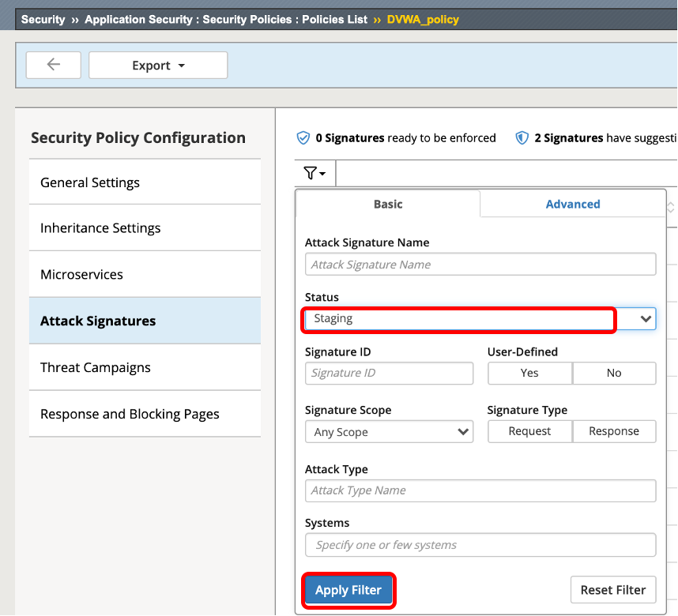Image resolution: width=678 pixels, height=616 pixels.
Task: Click the back arrow button
Action: pos(53,65)
